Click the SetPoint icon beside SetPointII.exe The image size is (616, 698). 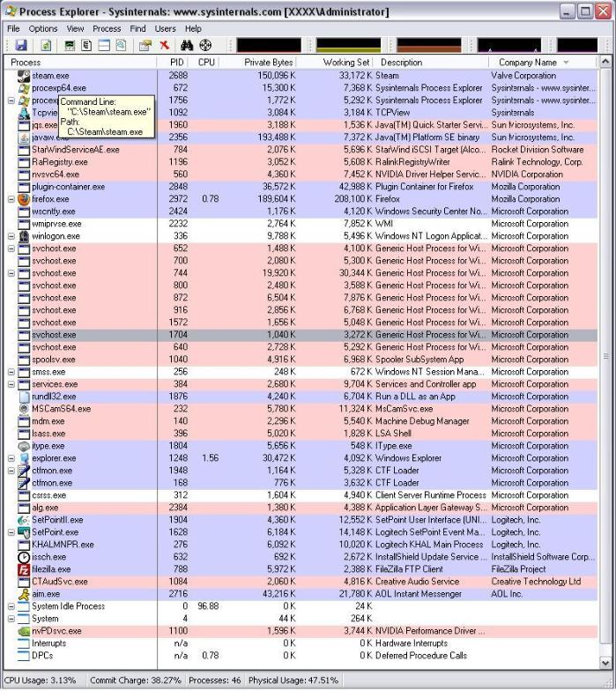click(x=24, y=520)
